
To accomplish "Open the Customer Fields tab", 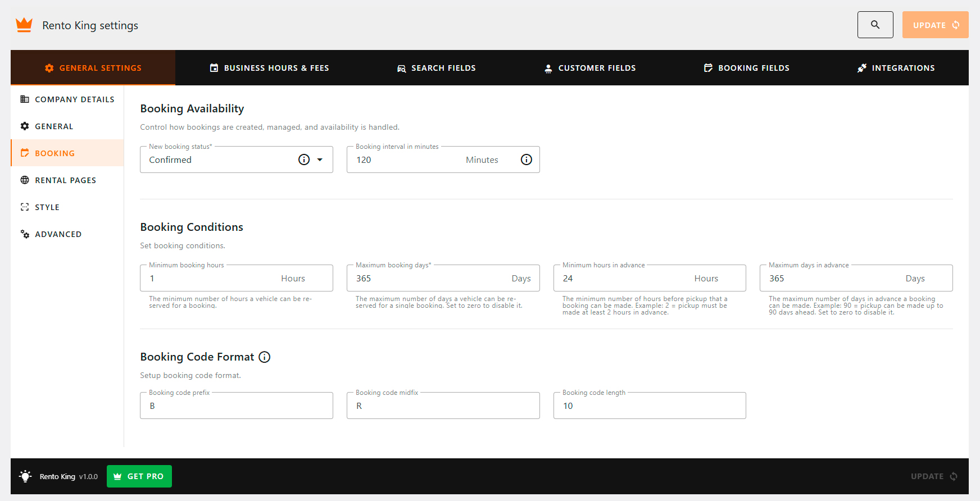I will [590, 68].
